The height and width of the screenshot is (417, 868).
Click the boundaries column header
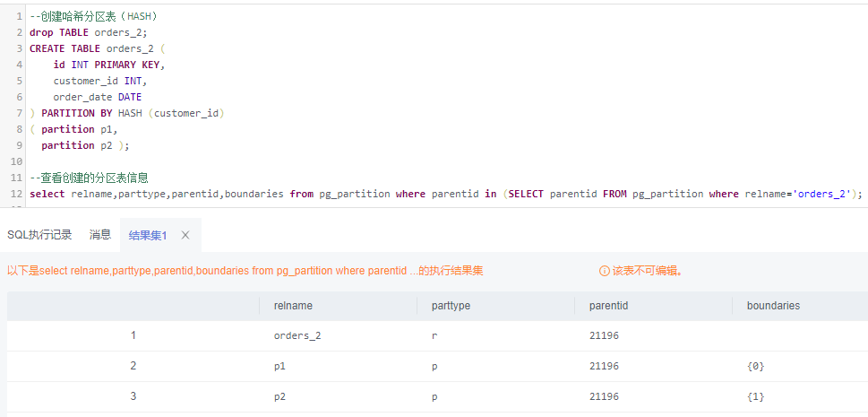(x=773, y=306)
